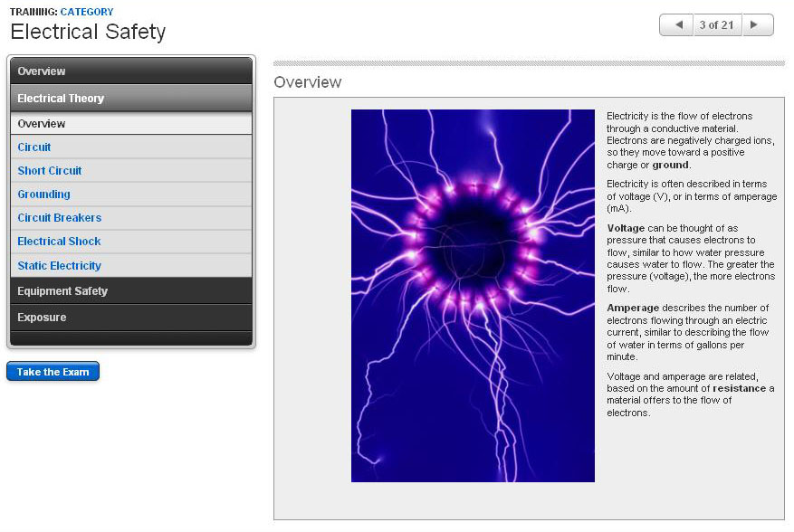The width and height of the screenshot is (794, 532).
Task: Open the Short Circuit topic
Action: pos(50,171)
